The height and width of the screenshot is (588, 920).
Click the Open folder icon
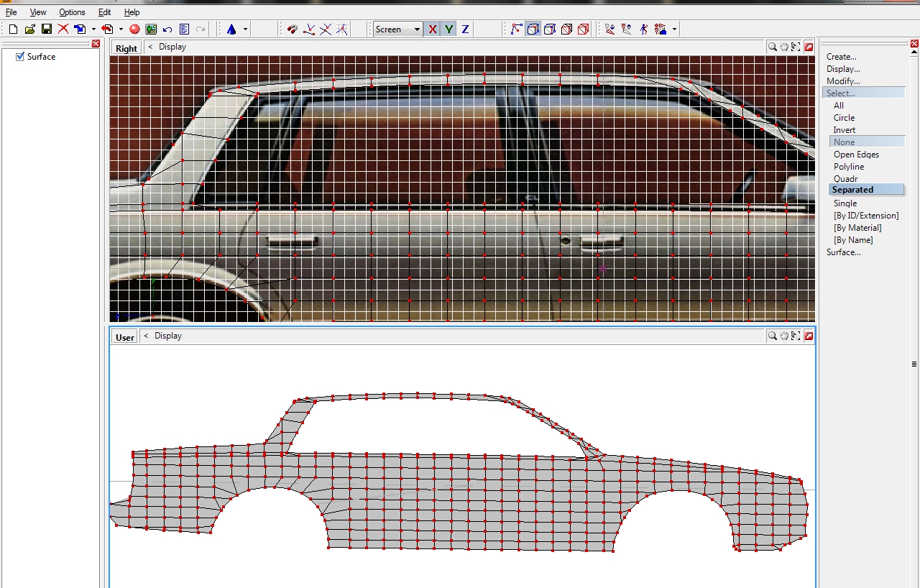29,29
